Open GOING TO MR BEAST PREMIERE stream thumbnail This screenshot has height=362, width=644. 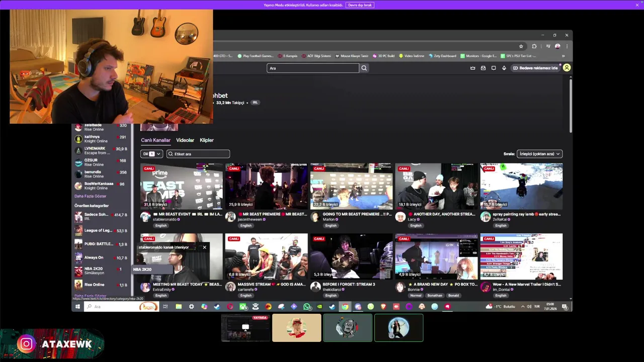pyautogui.click(x=351, y=186)
